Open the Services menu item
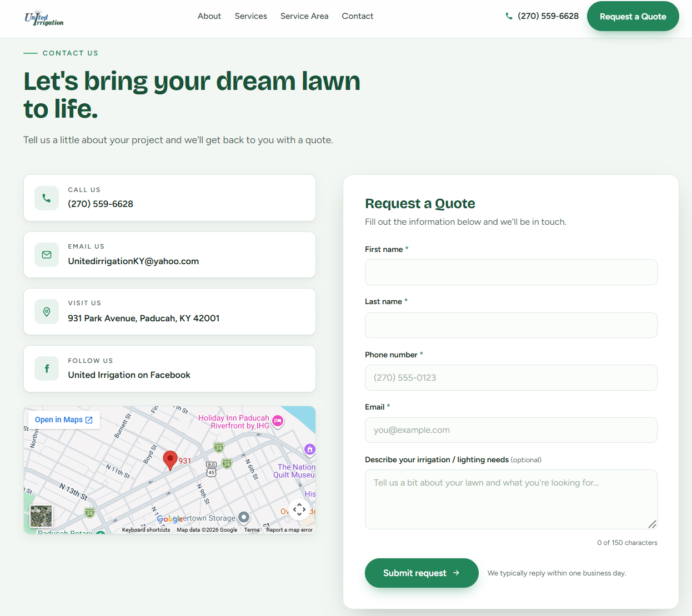This screenshot has width=692, height=616. [251, 16]
